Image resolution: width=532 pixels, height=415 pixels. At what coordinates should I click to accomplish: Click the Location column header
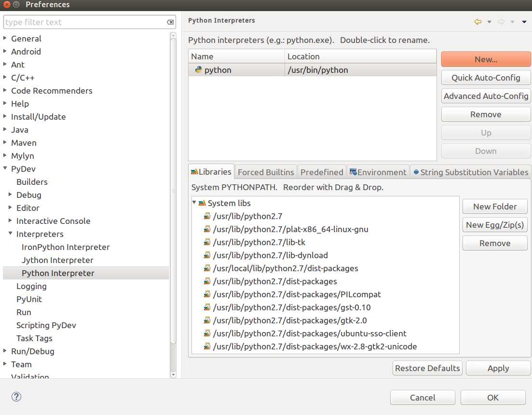click(x=361, y=56)
